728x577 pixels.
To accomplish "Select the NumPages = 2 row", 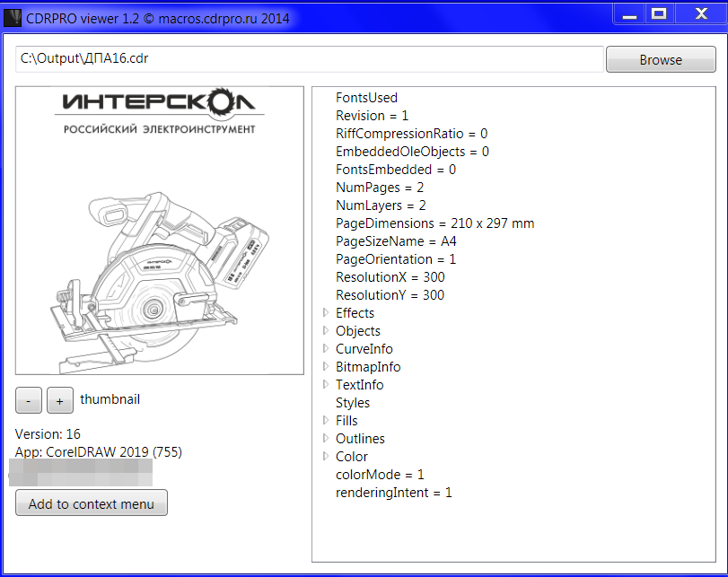I will (380, 188).
